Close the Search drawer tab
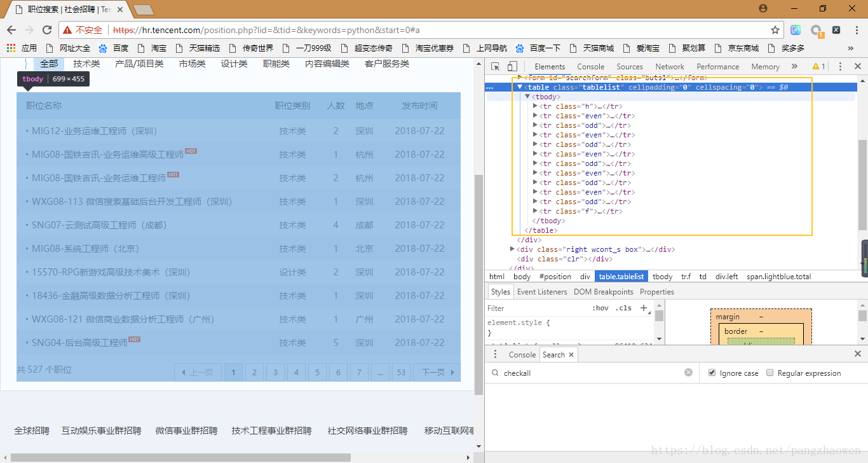Viewport: 868px width, 463px height. coord(571,355)
